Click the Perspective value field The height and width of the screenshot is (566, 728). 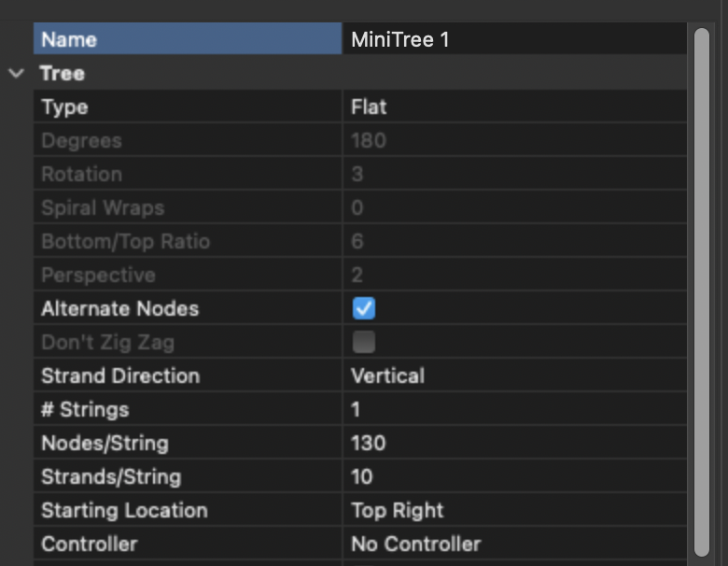click(514, 275)
